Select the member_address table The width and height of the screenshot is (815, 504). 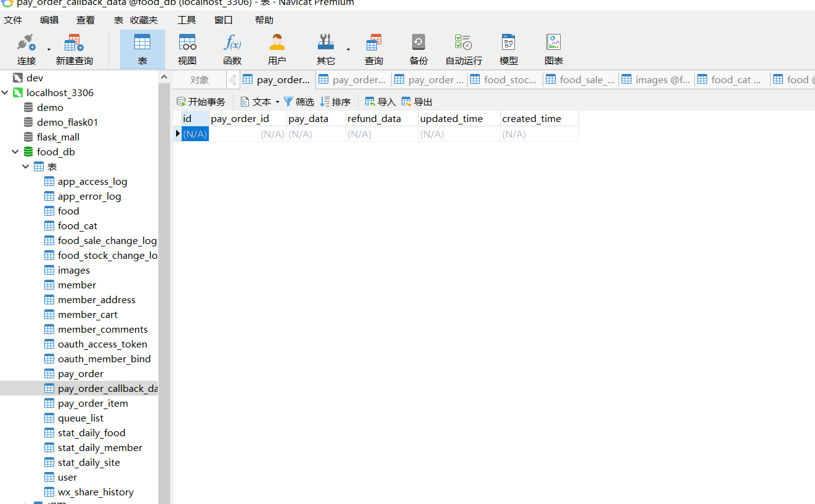coord(97,300)
